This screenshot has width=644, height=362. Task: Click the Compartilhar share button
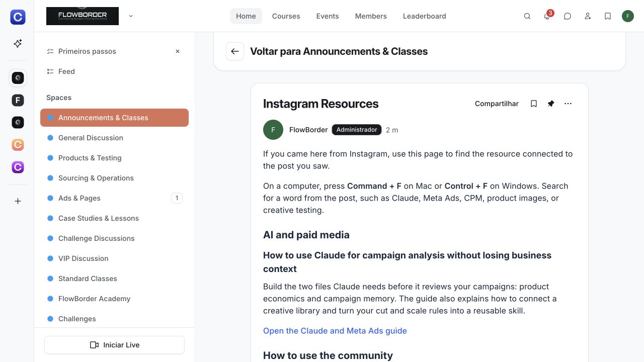tap(497, 104)
